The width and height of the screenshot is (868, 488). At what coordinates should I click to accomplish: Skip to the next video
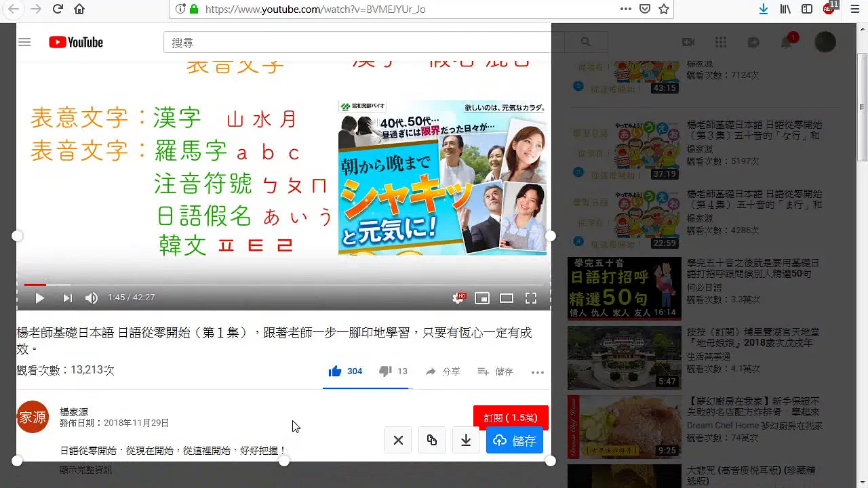click(x=67, y=298)
